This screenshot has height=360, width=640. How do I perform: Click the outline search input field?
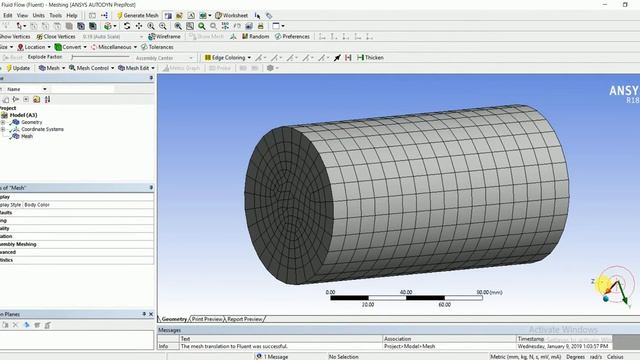pyautogui.click(x=82, y=89)
